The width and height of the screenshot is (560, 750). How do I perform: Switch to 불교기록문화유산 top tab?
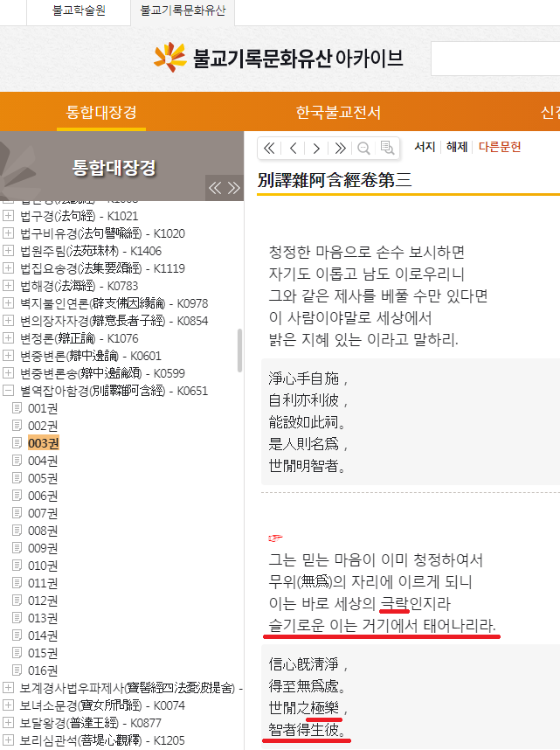coord(183,11)
